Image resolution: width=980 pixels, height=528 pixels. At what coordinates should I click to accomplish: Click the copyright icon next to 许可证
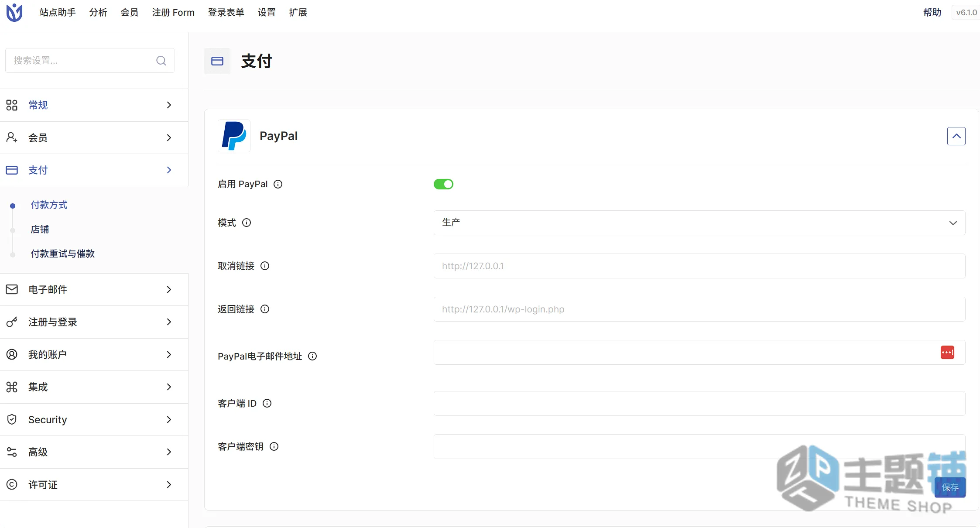12,484
